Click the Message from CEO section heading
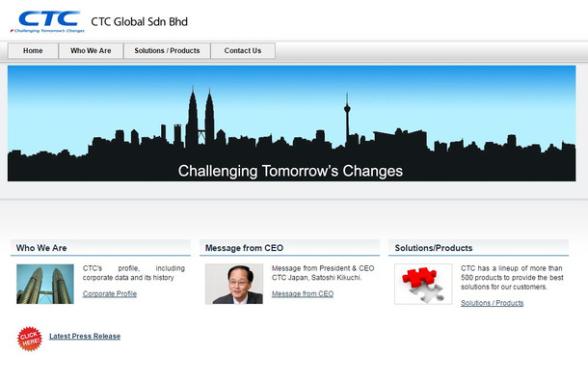 point(244,248)
